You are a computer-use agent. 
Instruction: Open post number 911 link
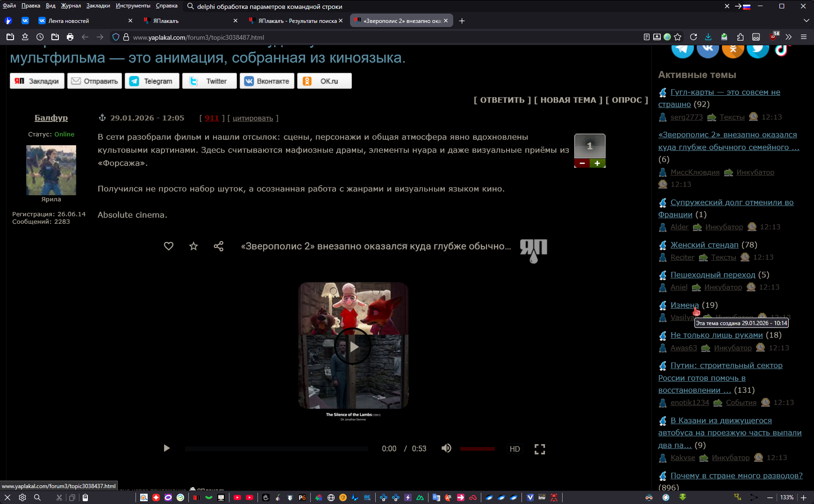212,118
